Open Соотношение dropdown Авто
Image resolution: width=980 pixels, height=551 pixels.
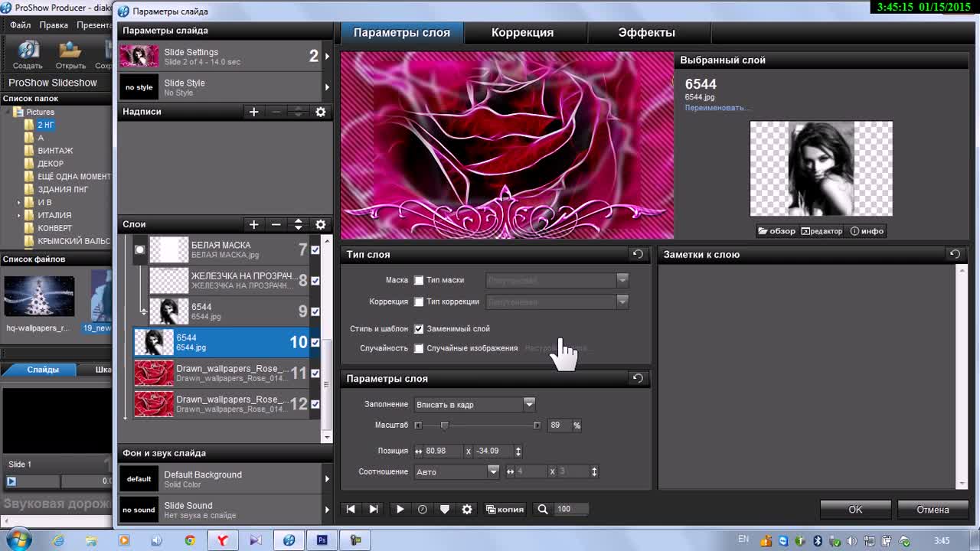pos(457,472)
